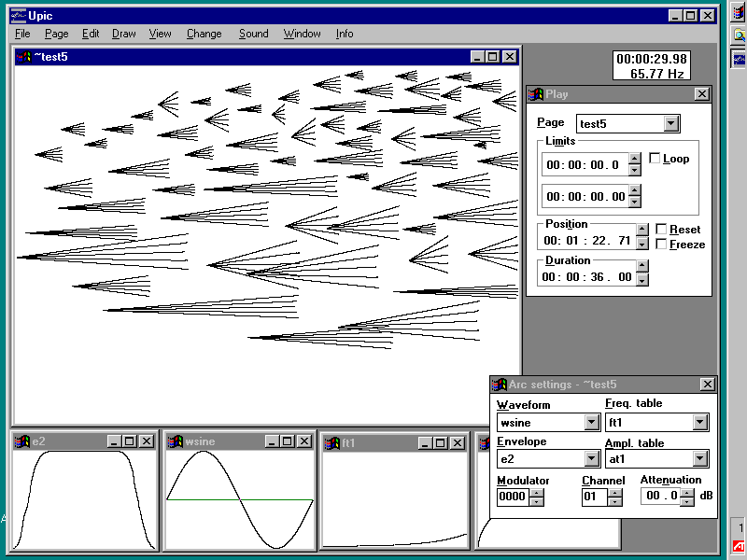This screenshot has width=747, height=560.
Task: Open the Page menu
Action: point(56,34)
